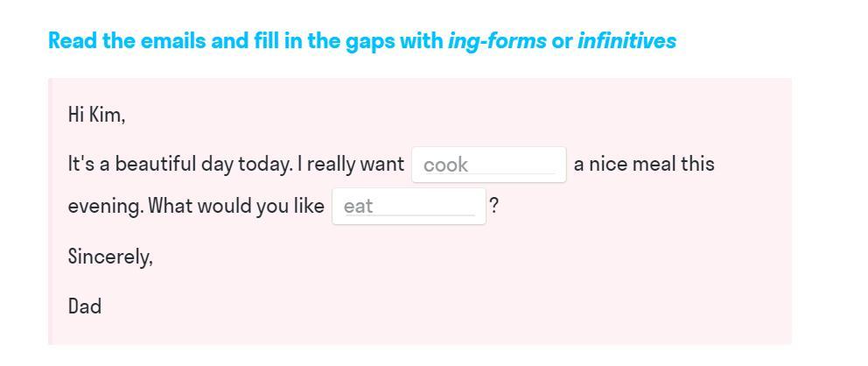The image size is (868, 366).
Task: Click the sentence "It's a beautiful day today."
Action: tap(180, 165)
